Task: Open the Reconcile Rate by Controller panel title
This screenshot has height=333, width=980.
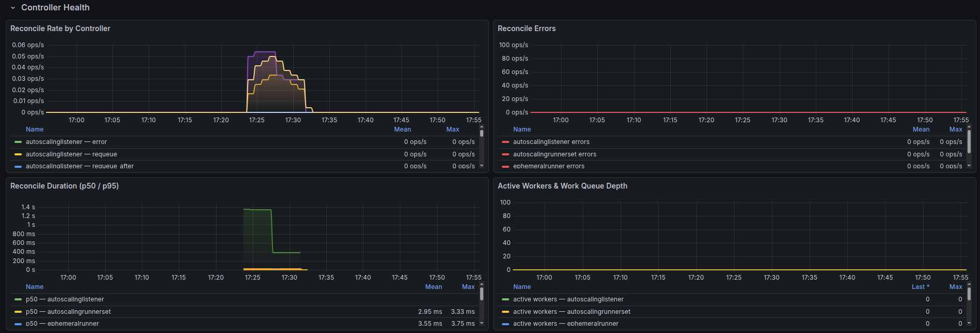Action: [x=60, y=28]
